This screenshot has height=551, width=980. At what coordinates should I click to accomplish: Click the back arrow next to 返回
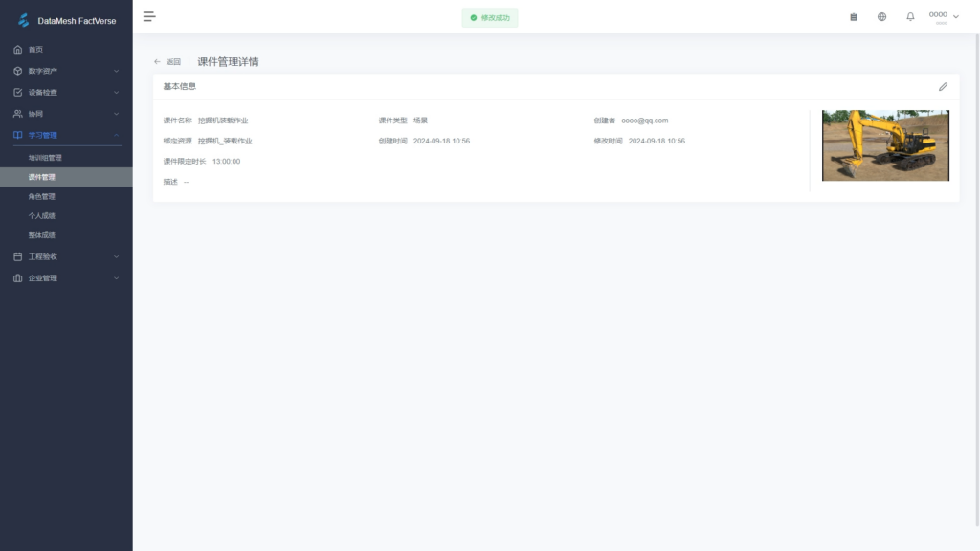pyautogui.click(x=157, y=62)
